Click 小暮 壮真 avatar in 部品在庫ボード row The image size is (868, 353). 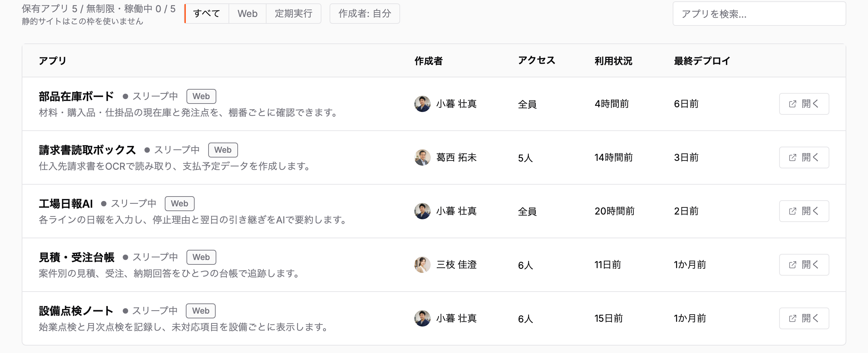pyautogui.click(x=422, y=104)
